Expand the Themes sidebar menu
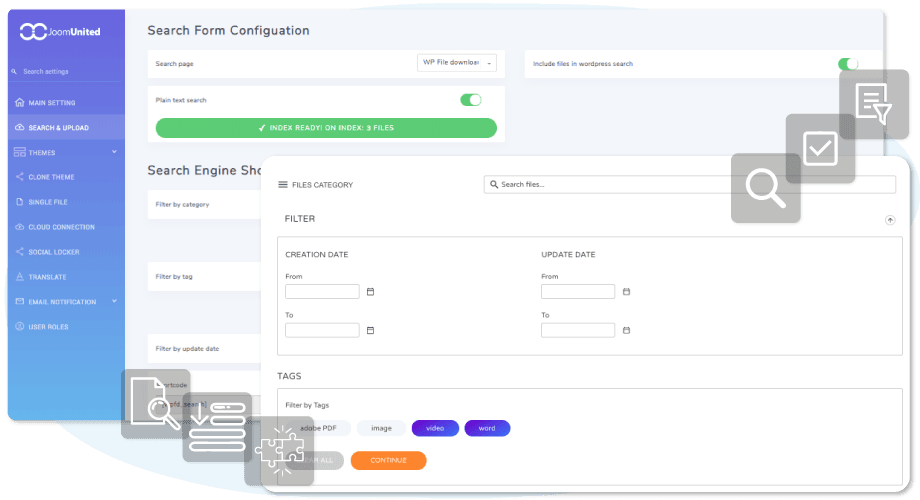 tap(114, 153)
